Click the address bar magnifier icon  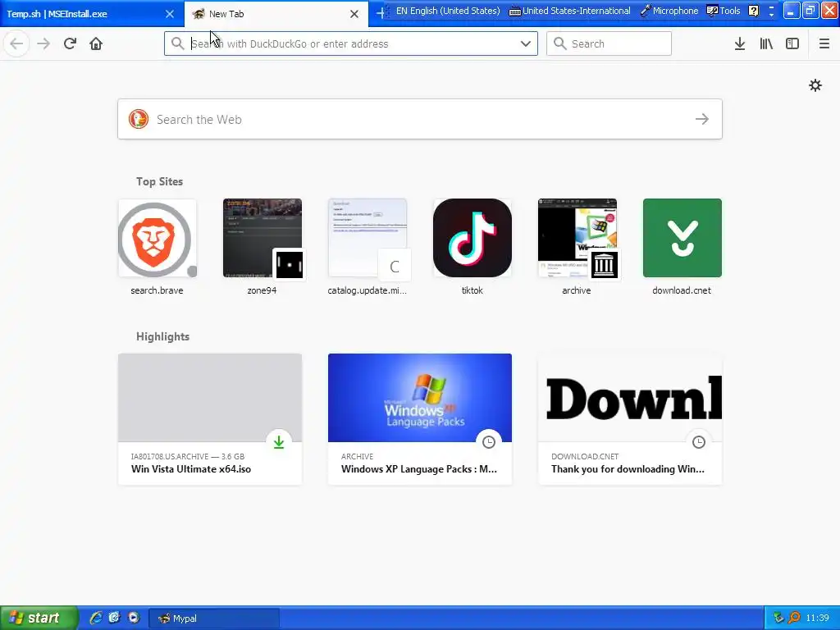177,43
